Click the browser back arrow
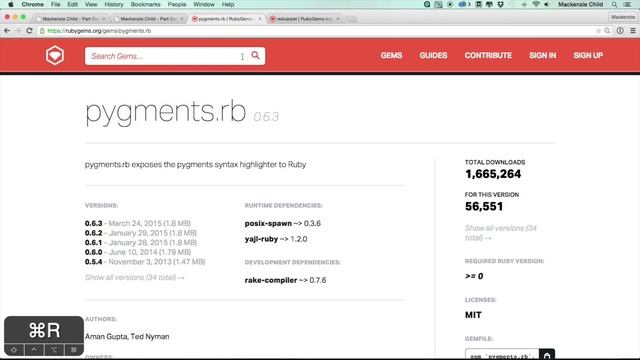This screenshot has width=640, height=360. (x=7, y=31)
